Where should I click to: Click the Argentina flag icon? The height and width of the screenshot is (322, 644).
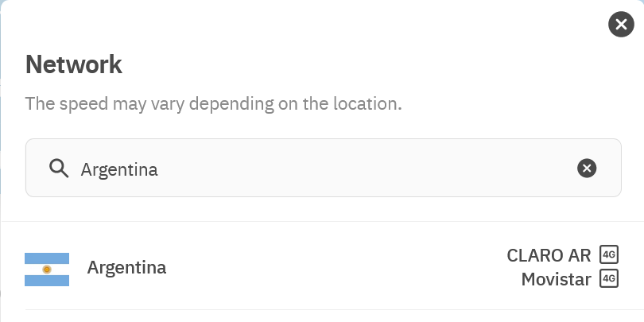pos(47,269)
